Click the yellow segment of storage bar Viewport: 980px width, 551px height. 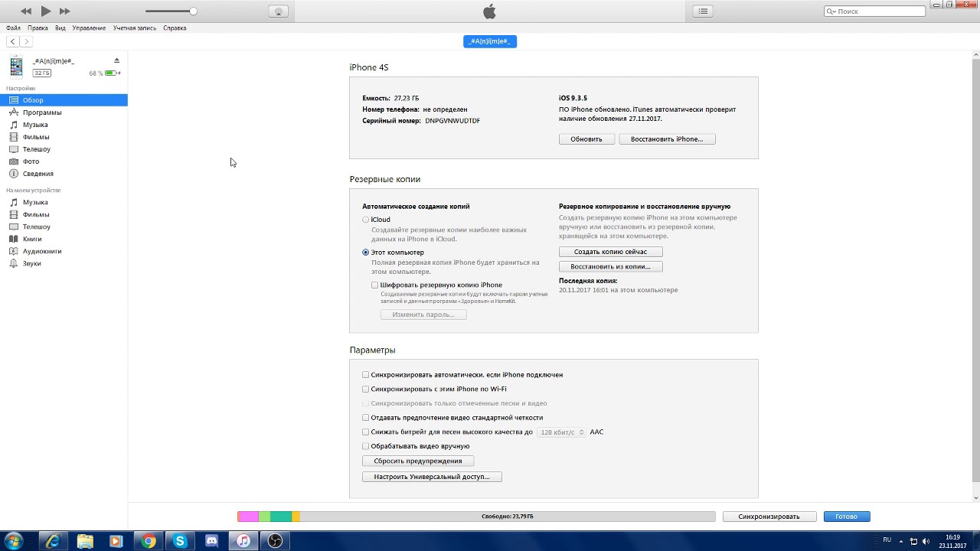tap(296, 517)
